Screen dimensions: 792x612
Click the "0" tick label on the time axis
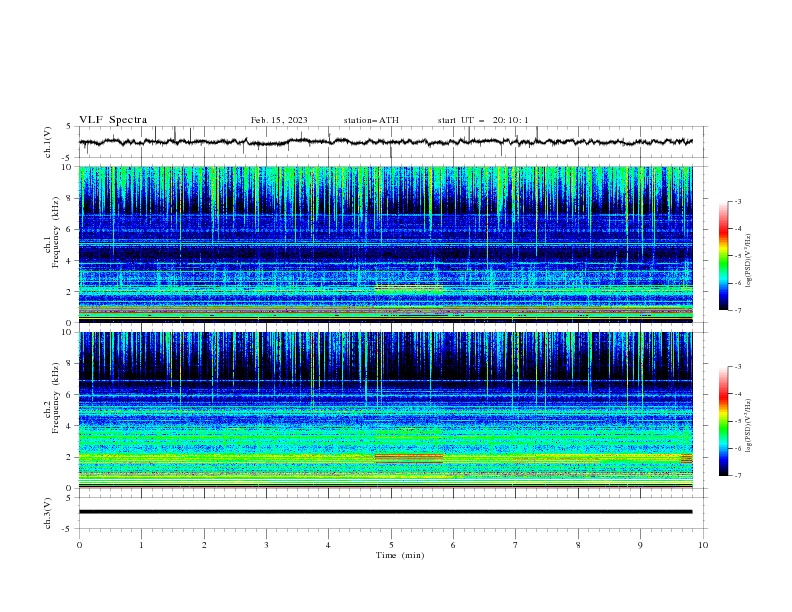(x=79, y=545)
